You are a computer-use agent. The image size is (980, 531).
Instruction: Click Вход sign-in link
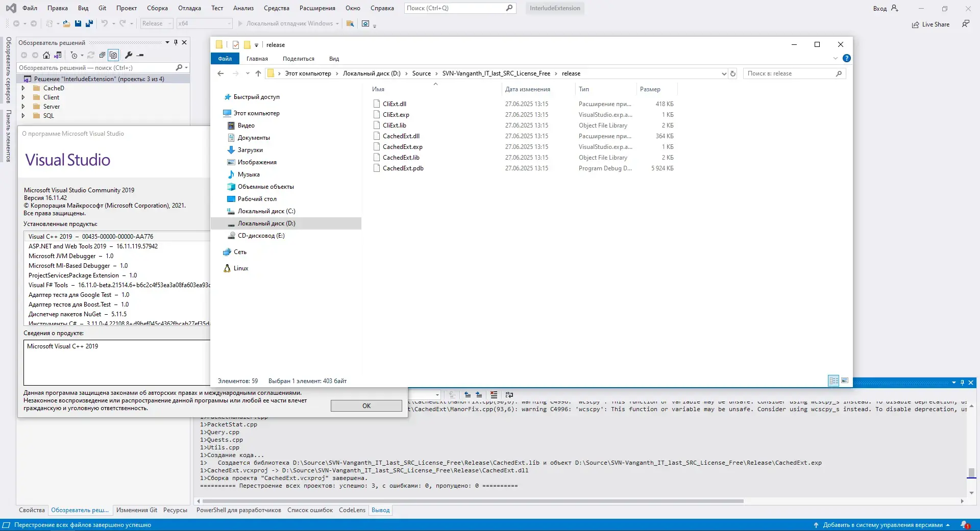[x=879, y=8]
